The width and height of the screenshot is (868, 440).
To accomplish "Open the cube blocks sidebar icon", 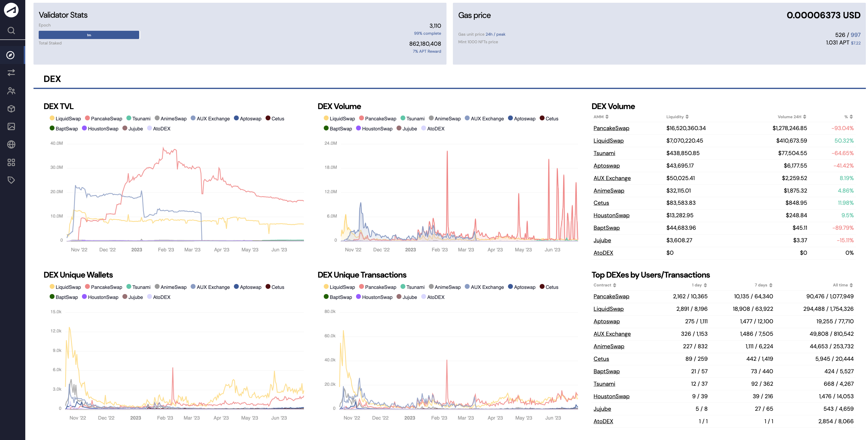I will 11,108.
